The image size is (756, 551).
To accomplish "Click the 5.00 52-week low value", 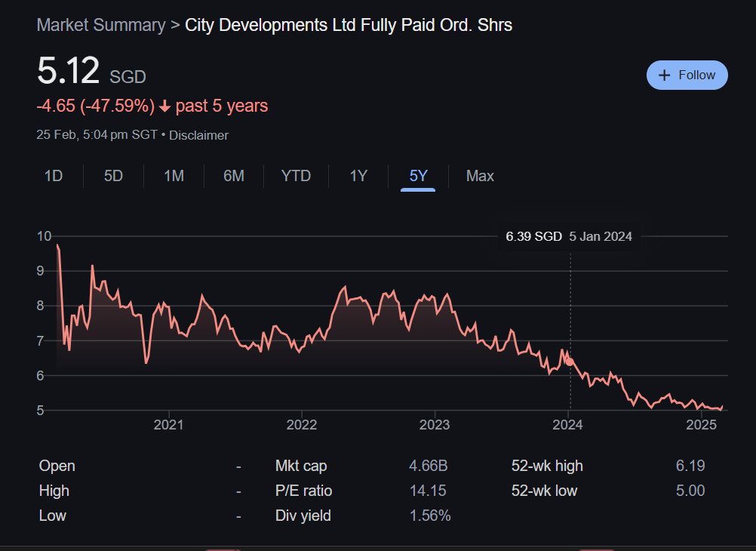I will coord(690,491).
